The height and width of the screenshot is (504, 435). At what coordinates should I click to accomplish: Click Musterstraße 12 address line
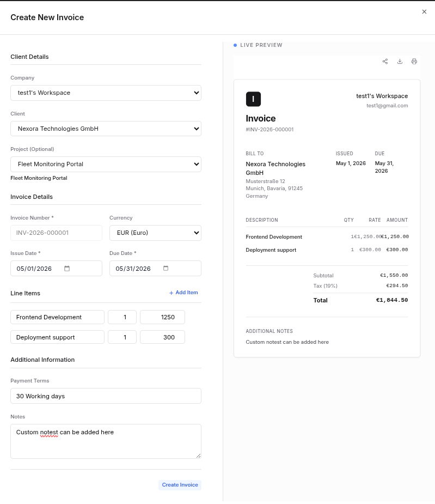tap(265, 181)
